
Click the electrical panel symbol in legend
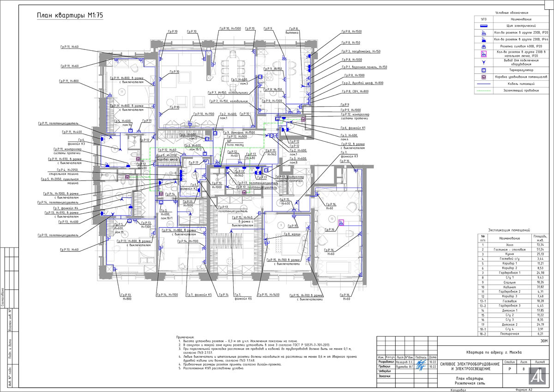pyautogui.click(x=483, y=26)
